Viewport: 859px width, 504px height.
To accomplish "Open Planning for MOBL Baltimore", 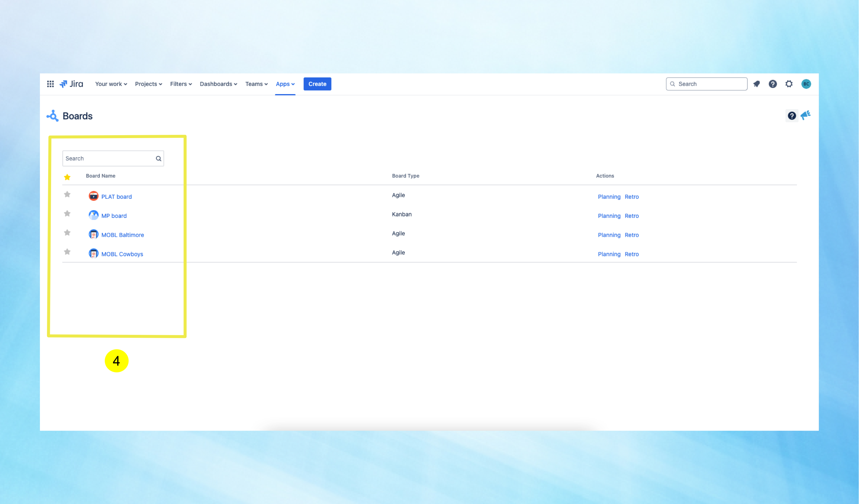I will (609, 235).
